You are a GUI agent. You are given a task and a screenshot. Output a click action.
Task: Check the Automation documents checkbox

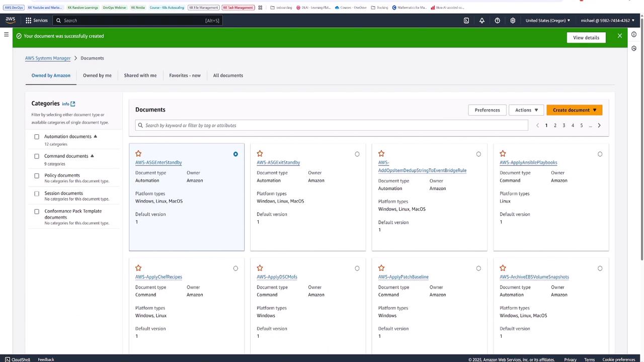(37, 137)
